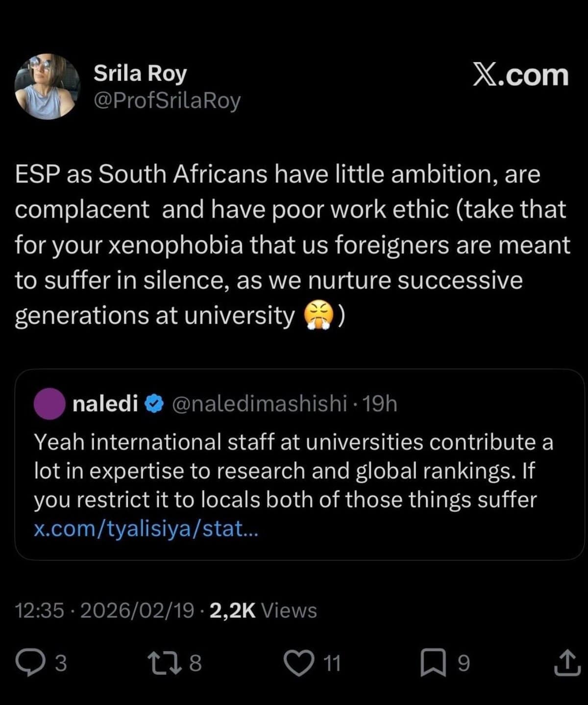Bookmark this post using the bookmark icon
This screenshot has height=705, width=588.
[434, 663]
